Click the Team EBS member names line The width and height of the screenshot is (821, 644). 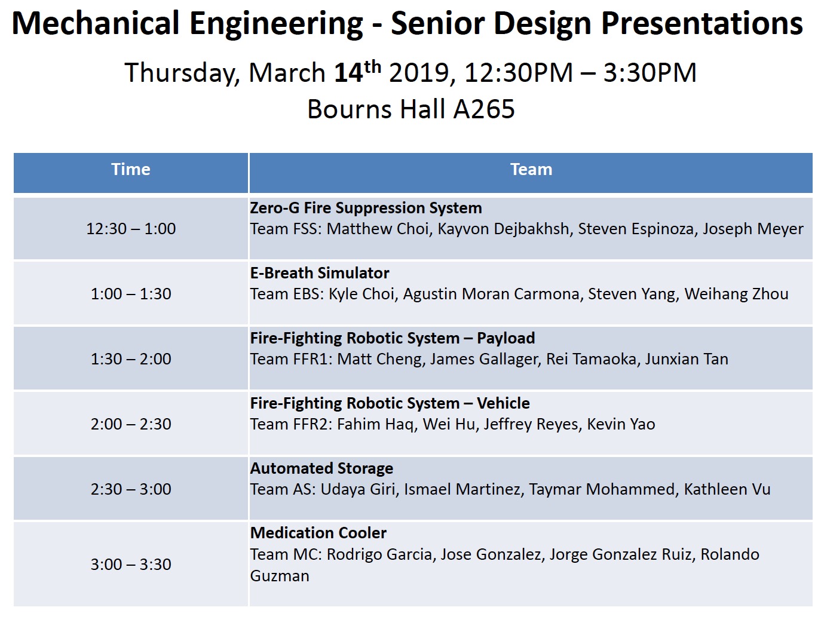click(x=519, y=294)
